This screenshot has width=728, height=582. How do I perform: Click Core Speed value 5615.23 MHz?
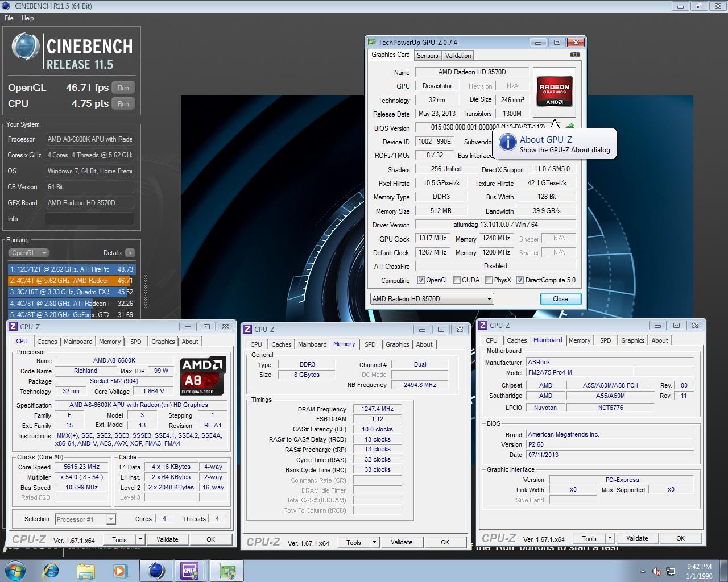[x=81, y=467]
